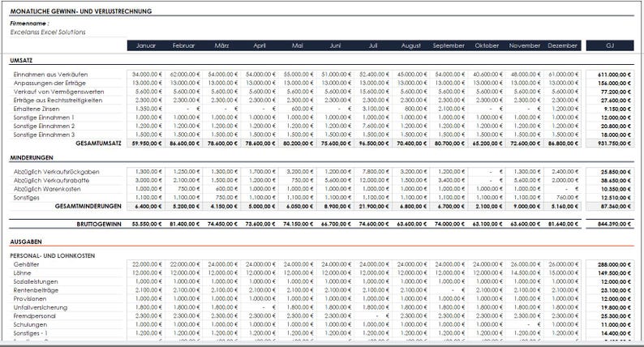
Task: Click GJ Gesamtminderungen total 87.360,00 €
Action: pos(610,206)
